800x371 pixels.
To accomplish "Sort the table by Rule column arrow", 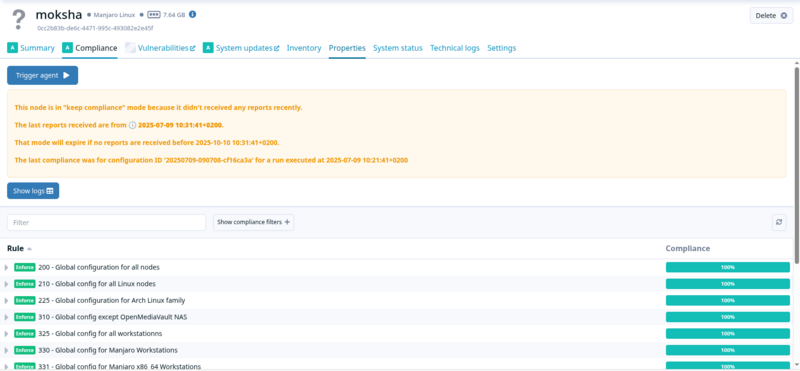I will tap(29, 249).
